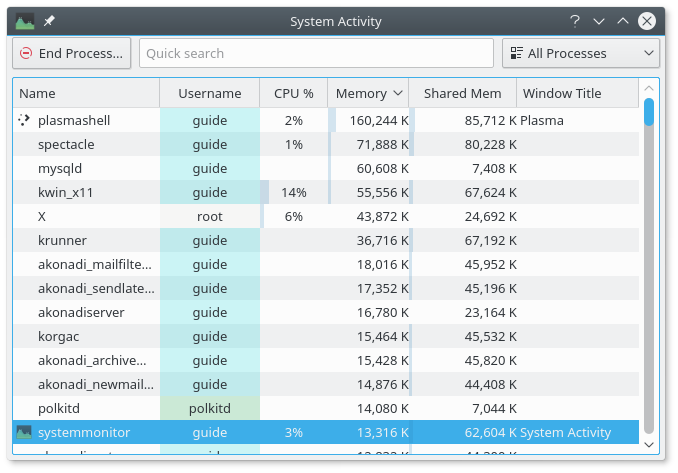Click into the Quick search field

coord(316,53)
